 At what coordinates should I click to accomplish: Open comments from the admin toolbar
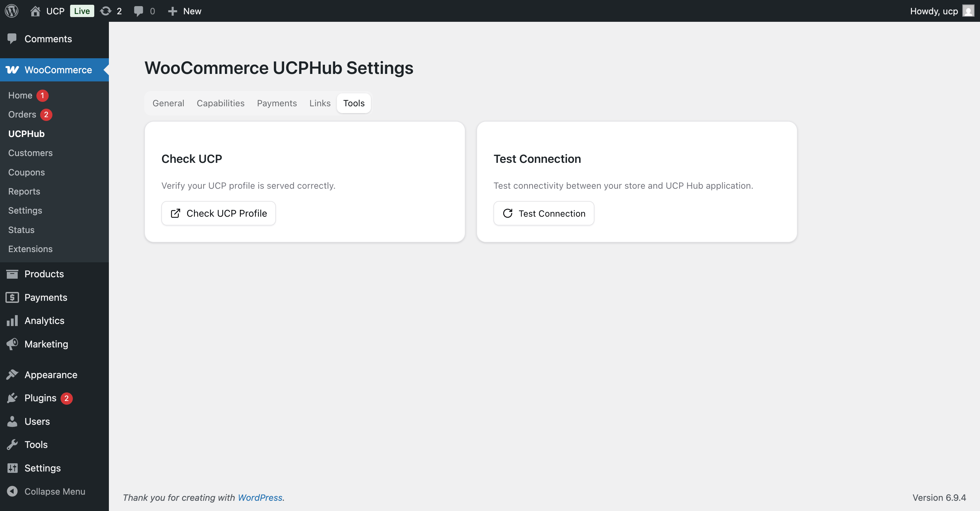139,11
